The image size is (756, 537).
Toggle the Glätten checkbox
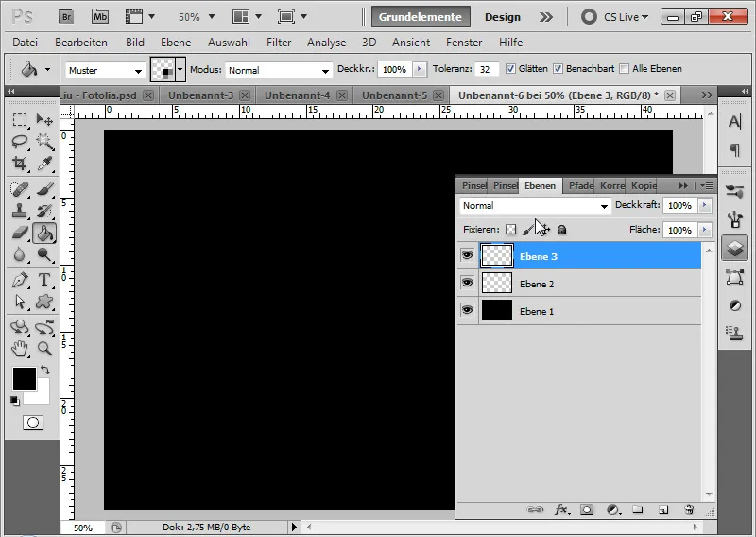510,68
